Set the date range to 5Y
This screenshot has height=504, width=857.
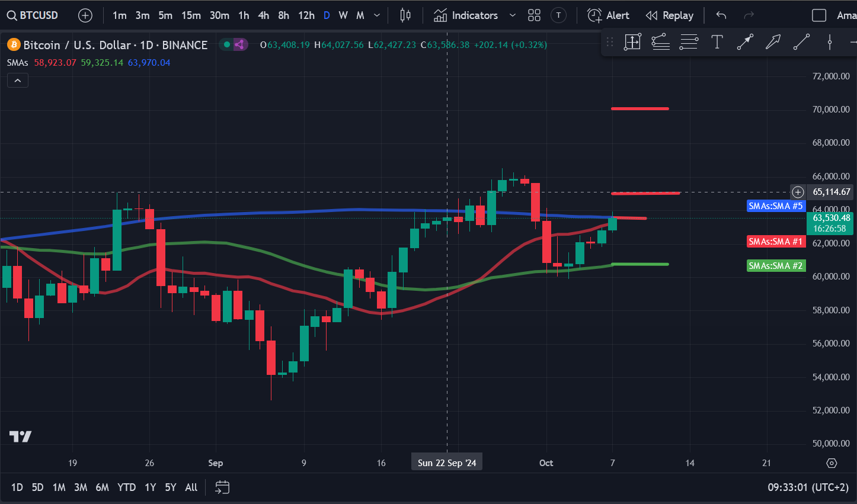point(171,487)
